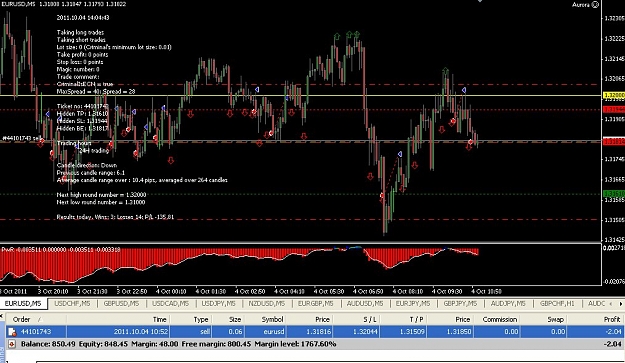Click the 'Candle direction: Down' text
Image resolution: width=625 pixels, height=363 pixels.
coord(87,165)
